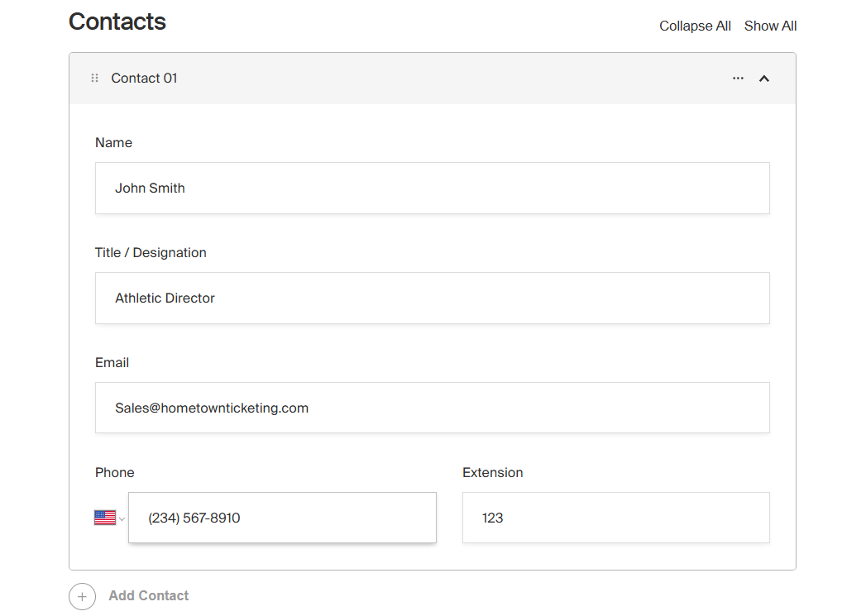
Task: Click Show All link
Action: tap(770, 26)
